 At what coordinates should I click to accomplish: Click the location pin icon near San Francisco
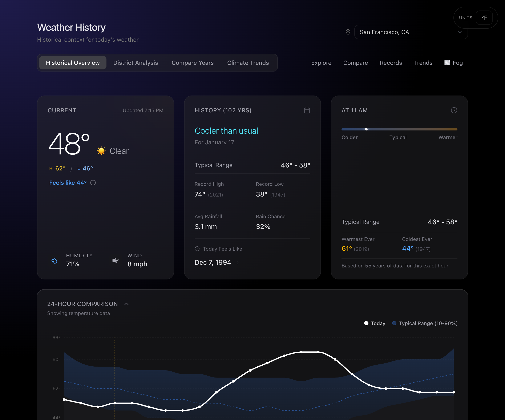pyautogui.click(x=348, y=32)
